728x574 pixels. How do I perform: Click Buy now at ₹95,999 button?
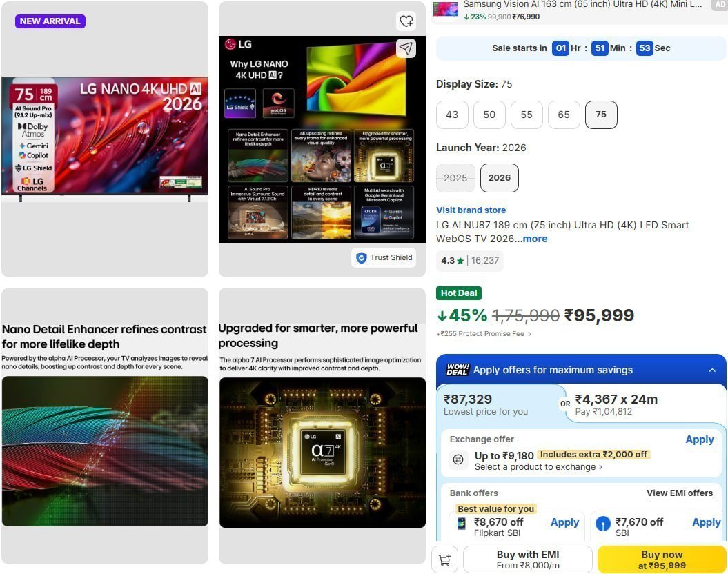click(662, 560)
